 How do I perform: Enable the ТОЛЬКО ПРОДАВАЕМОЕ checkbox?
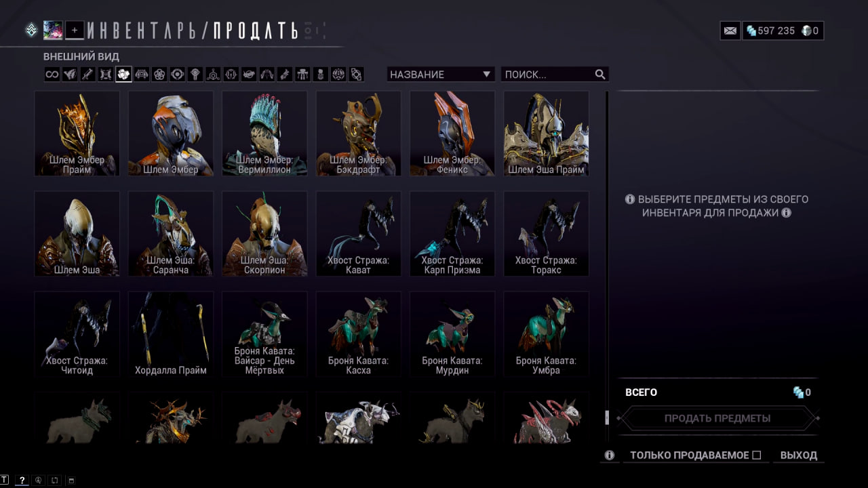point(757,455)
